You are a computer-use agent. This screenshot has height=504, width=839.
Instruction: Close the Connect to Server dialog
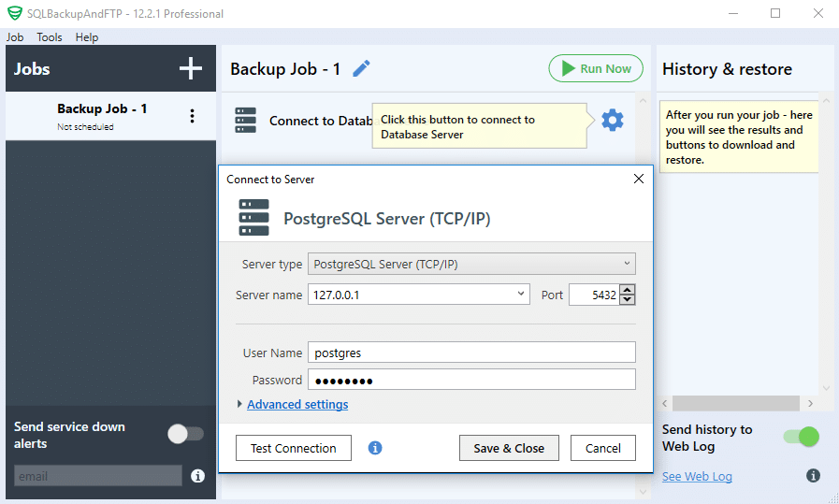638,179
